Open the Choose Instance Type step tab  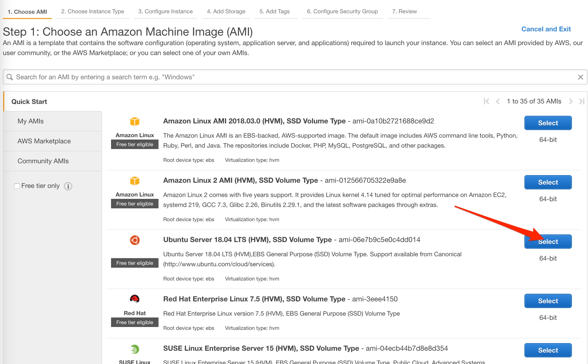point(92,11)
